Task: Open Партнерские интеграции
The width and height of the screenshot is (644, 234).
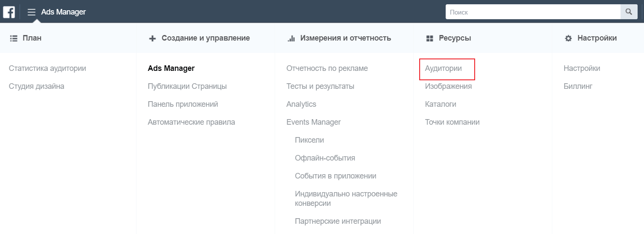Action: coord(338,221)
